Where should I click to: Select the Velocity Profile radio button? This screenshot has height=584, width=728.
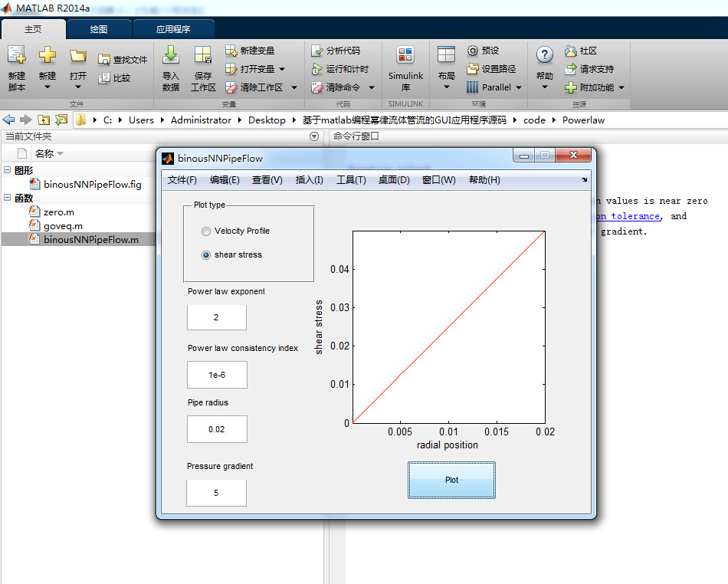(x=206, y=231)
